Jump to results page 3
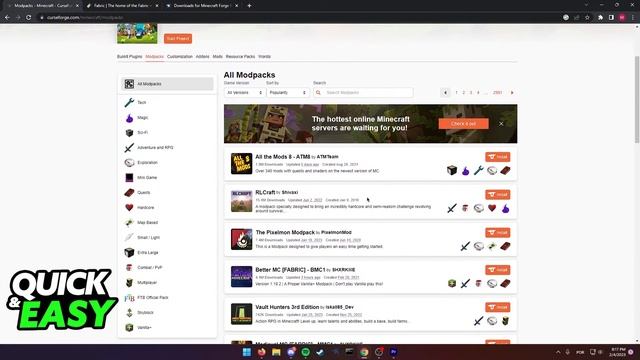The width and height of the screenshot is (640, 360). 471,93
